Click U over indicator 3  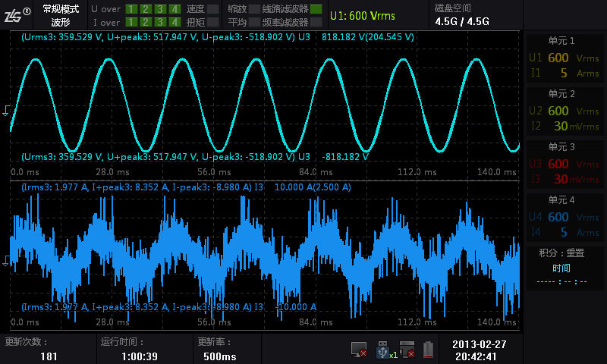pyautogui.click(x=160, y=9)
